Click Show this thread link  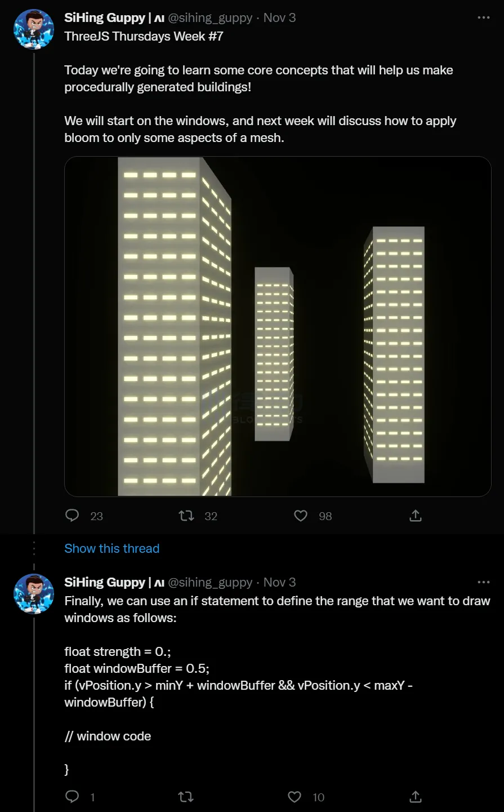tap(111, 548)
